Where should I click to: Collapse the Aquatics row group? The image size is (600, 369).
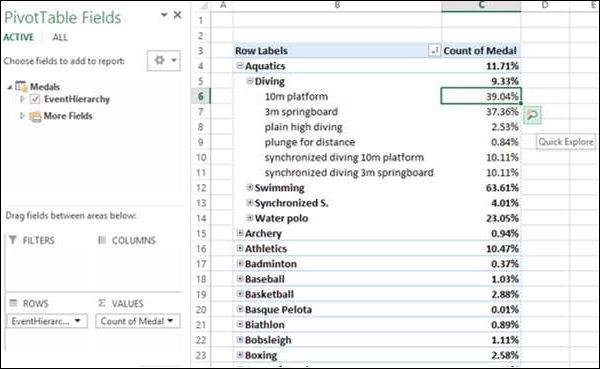(x=240, y=65)
